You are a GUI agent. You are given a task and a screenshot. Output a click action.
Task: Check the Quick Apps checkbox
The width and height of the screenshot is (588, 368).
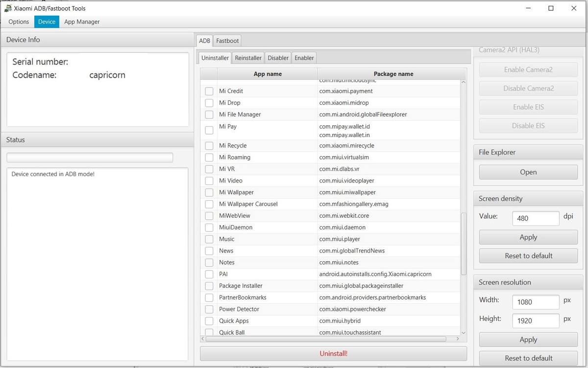pyautogui.click(x=209, y=321)
